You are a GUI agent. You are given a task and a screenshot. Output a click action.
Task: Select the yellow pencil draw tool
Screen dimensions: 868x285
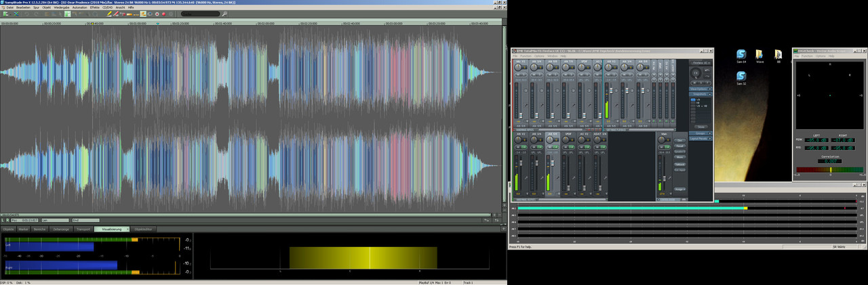(109, 14)
